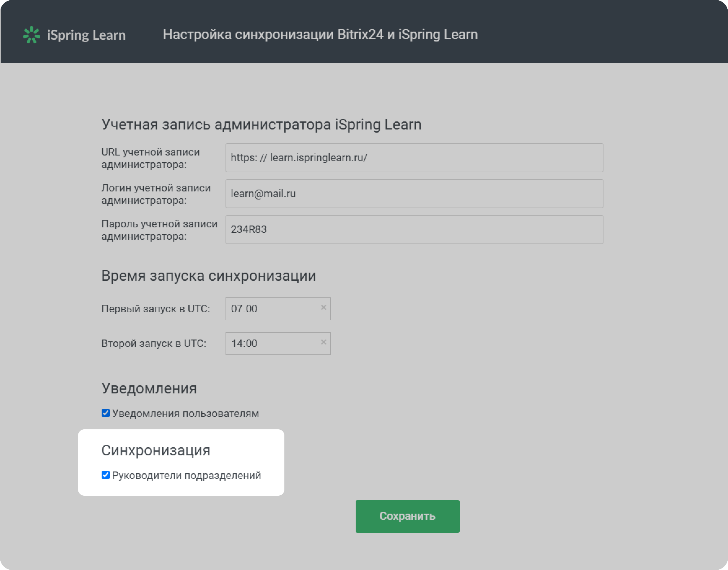Screen dimensions: 728x570
Task: Click the label Второй запуск в UTC
Action: point(154,344)
